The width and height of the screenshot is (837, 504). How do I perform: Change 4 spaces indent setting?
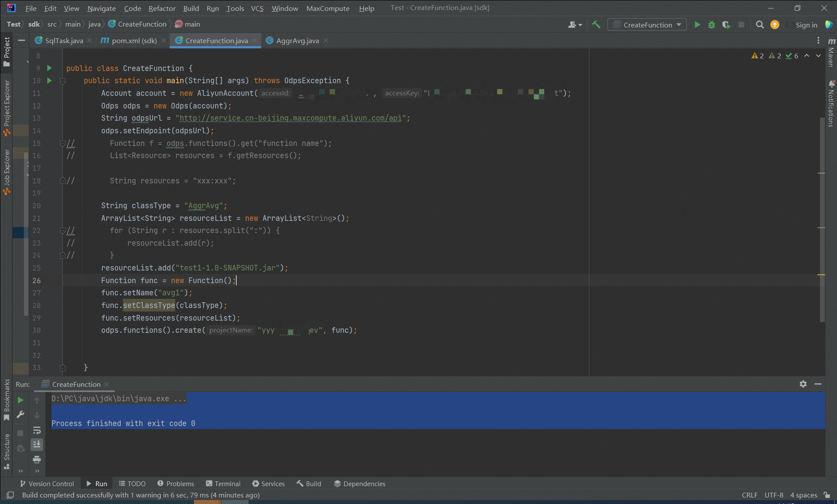(x=803, y=495)
